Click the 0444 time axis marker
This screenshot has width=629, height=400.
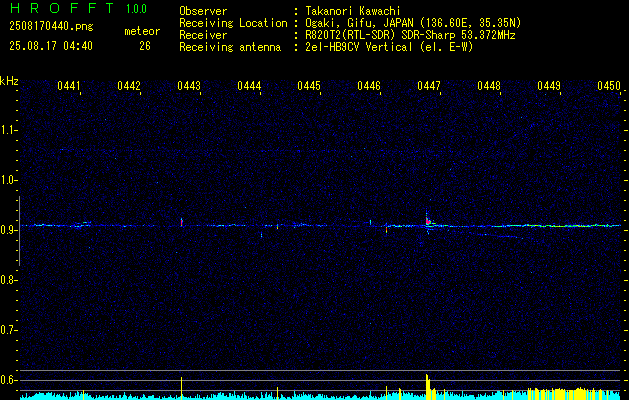coord(249,85)
